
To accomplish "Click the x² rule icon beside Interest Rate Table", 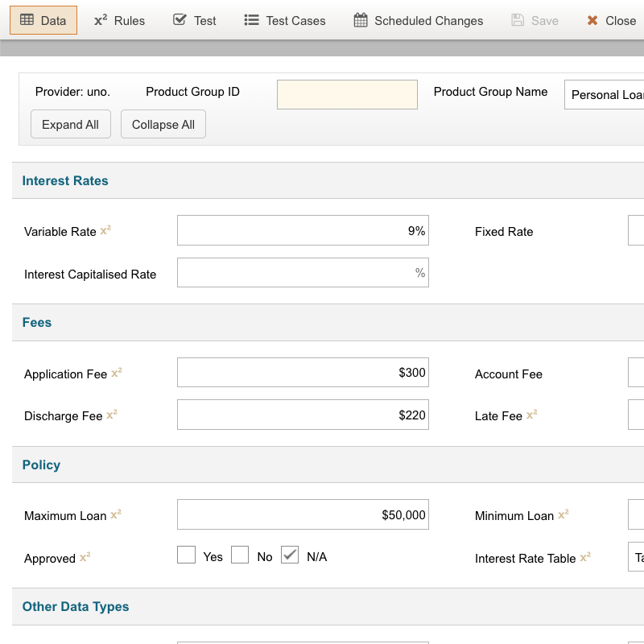I will click(585, 557).
